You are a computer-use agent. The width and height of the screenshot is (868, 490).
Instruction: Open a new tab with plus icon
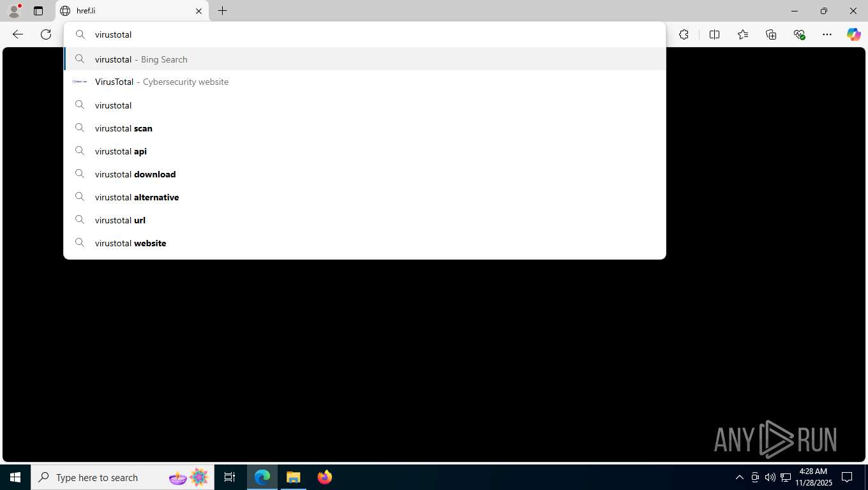coord(222,11)
